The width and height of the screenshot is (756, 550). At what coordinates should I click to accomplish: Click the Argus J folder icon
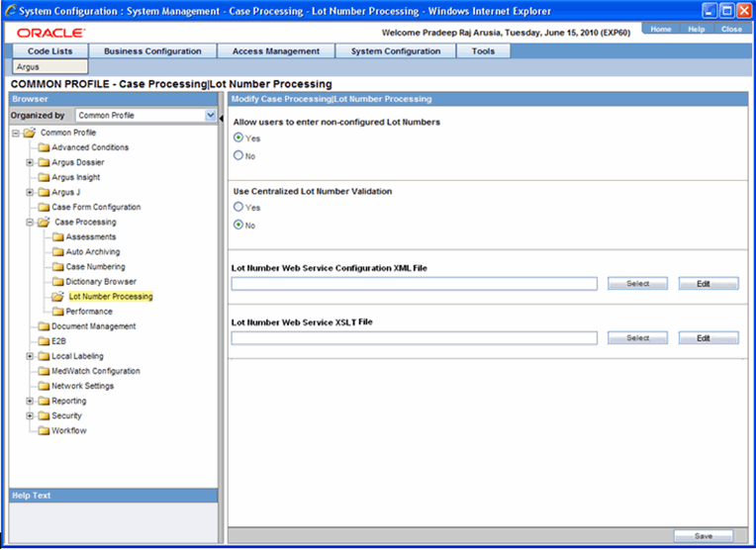pos(44,192)
